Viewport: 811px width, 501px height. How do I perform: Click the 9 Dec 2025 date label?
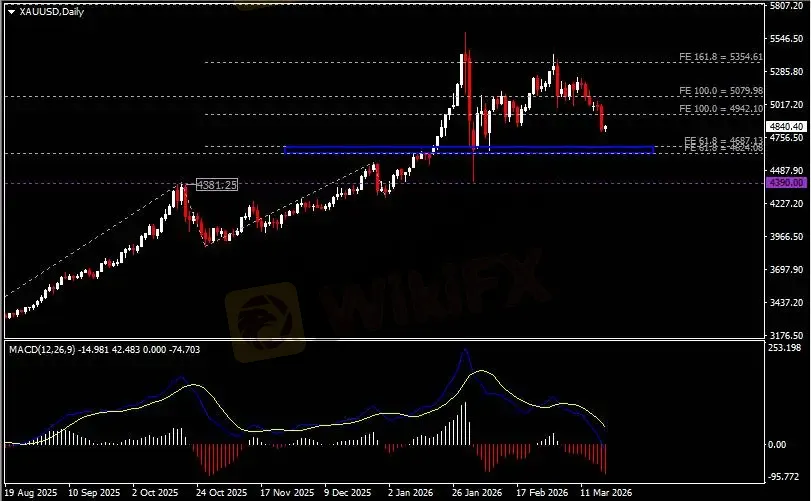tap(348, 493)
